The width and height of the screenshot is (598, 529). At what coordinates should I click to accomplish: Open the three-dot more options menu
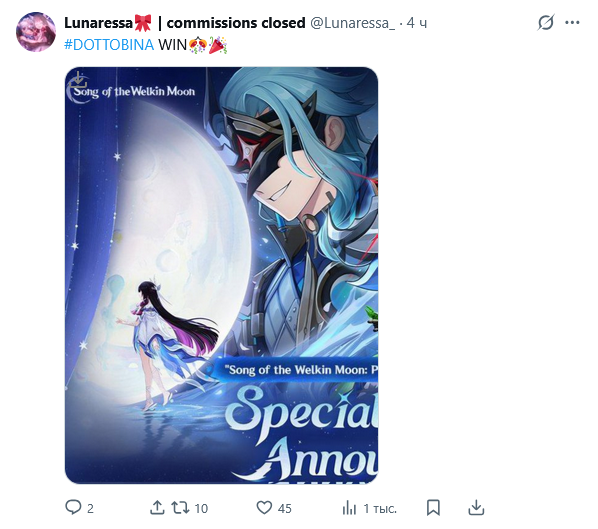click(572, 23)
